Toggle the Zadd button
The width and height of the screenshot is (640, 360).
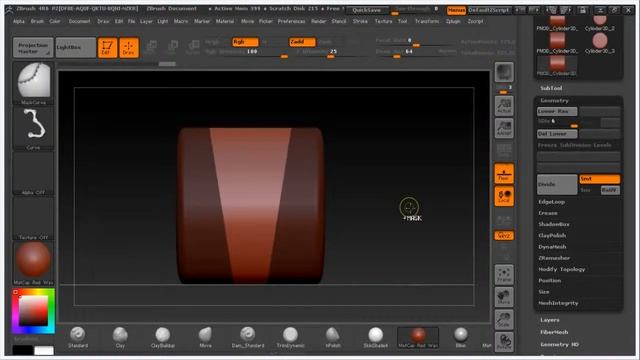coord(302,42)
